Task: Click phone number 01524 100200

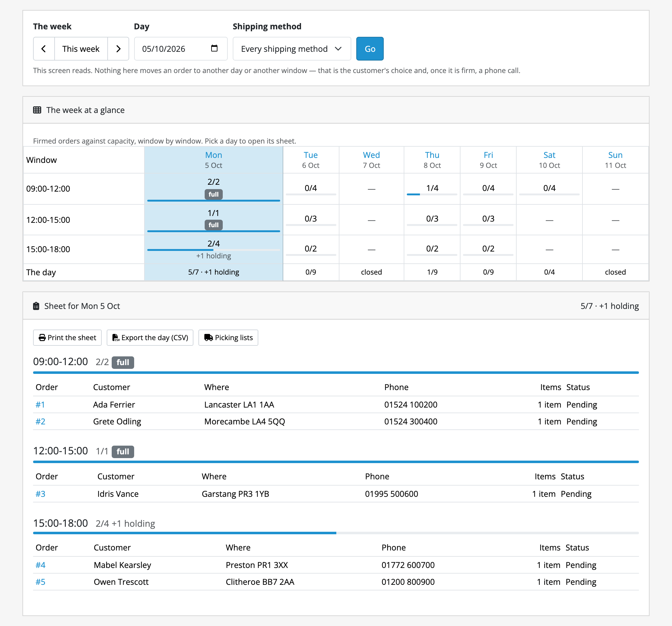Action: 410,404
